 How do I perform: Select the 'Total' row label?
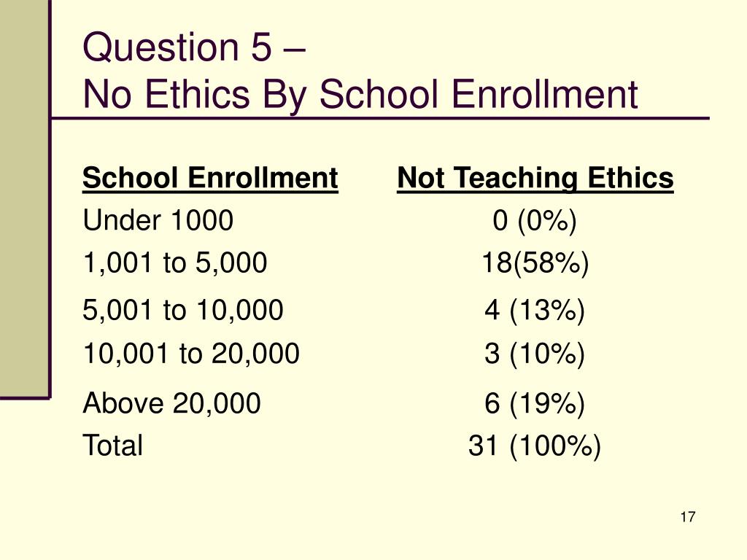pos(112,446)
